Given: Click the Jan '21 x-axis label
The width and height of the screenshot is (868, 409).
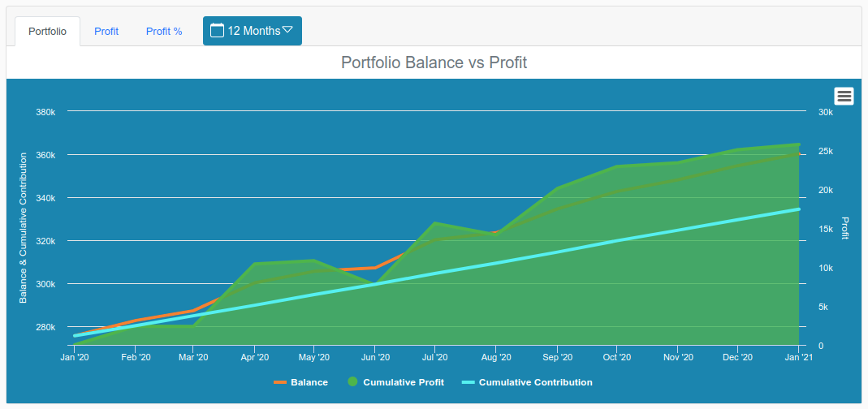Looking at the screenshot, I should tap(797, 358).
